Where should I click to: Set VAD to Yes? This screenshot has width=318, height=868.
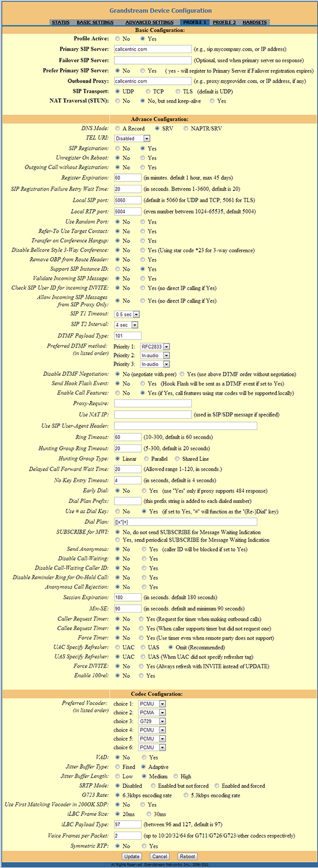coord(143,758)
